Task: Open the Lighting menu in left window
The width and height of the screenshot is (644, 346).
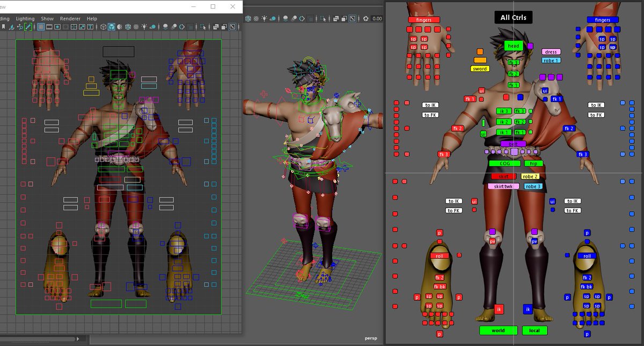Action: 24,18
